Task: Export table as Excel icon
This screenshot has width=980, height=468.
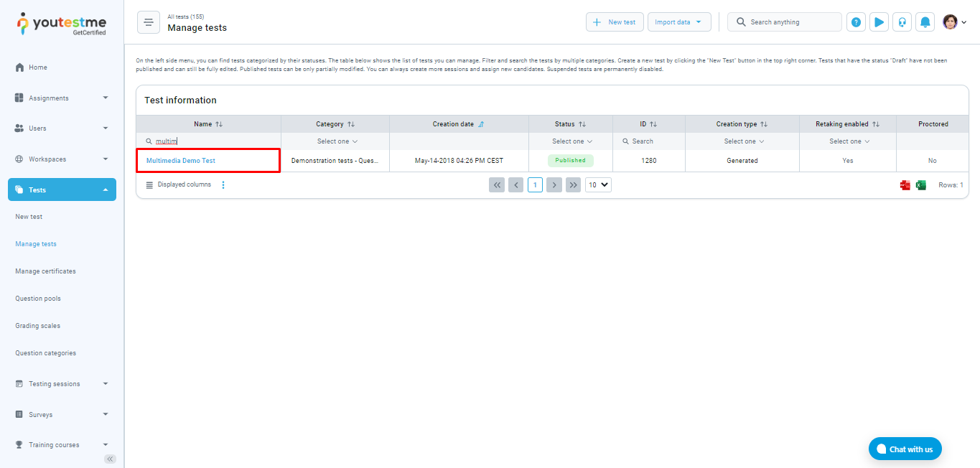Action: point(921,185)
